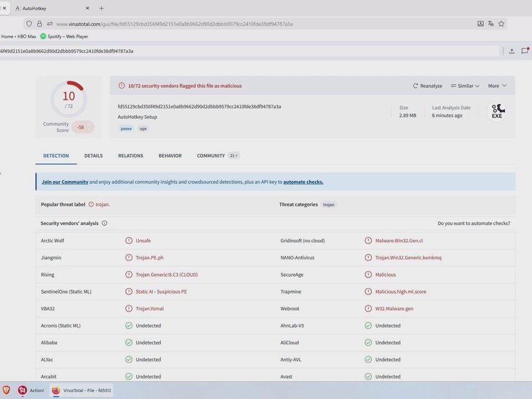Switch to the Details tab

tap(93, 156)
